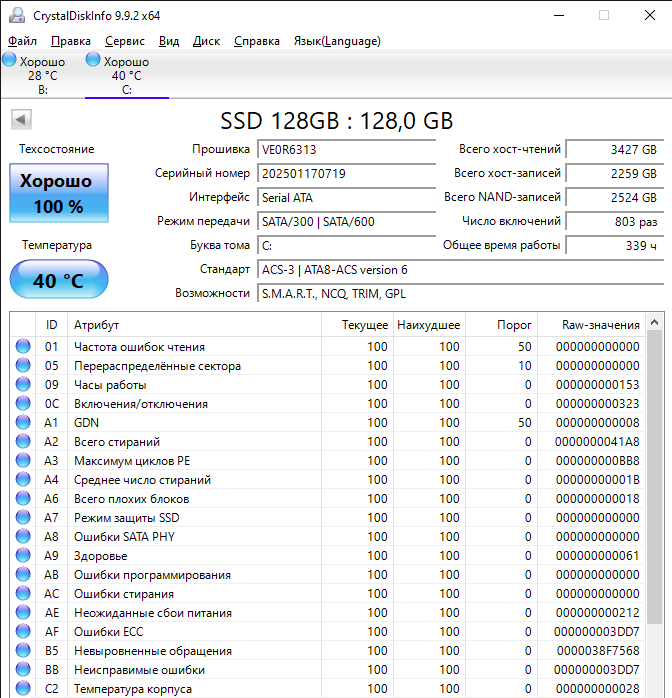The height and width of the screenshot is (698, 672).
Task: Click raw value 0000038F7568
Action: [598, 651]
